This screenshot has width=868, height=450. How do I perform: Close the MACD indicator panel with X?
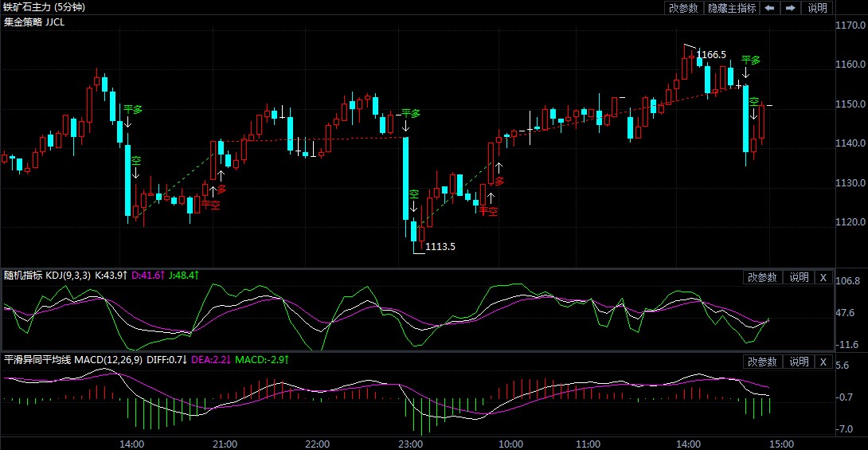click(823, 362)
